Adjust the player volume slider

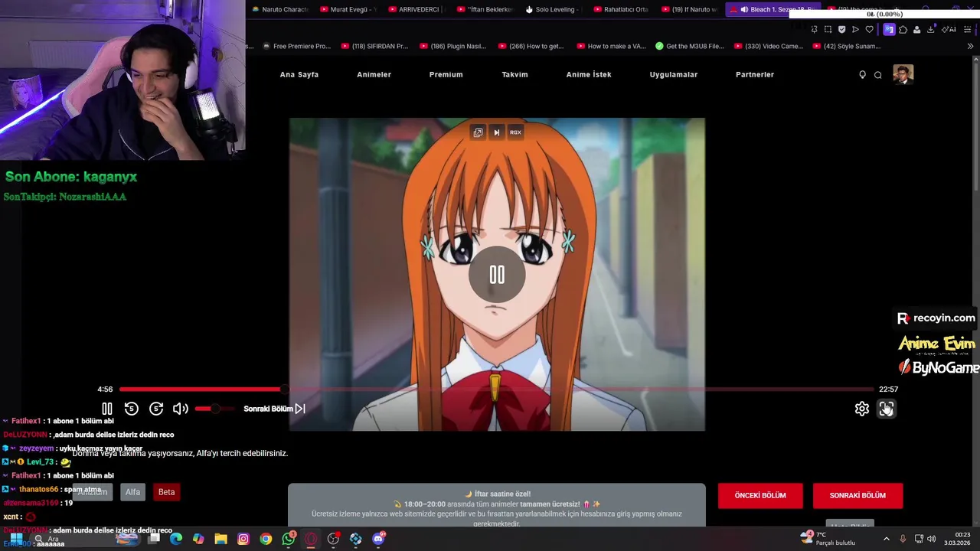point(214,409)
